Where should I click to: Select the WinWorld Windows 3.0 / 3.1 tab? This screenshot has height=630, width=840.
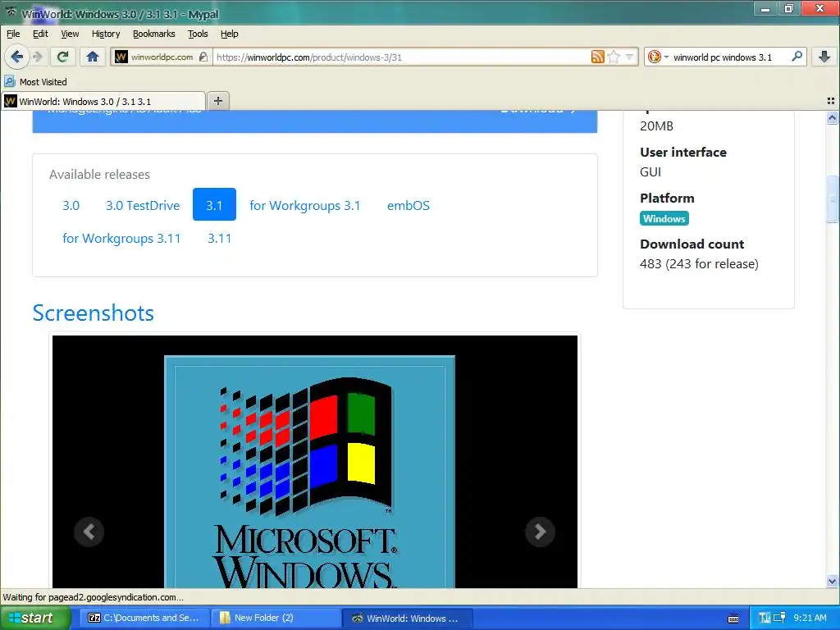[103, 101]
